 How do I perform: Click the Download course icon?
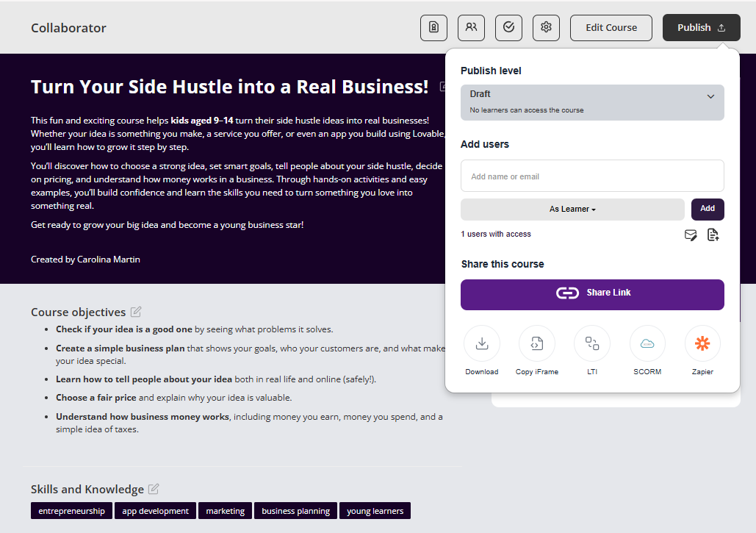click(x=482, y=344)
